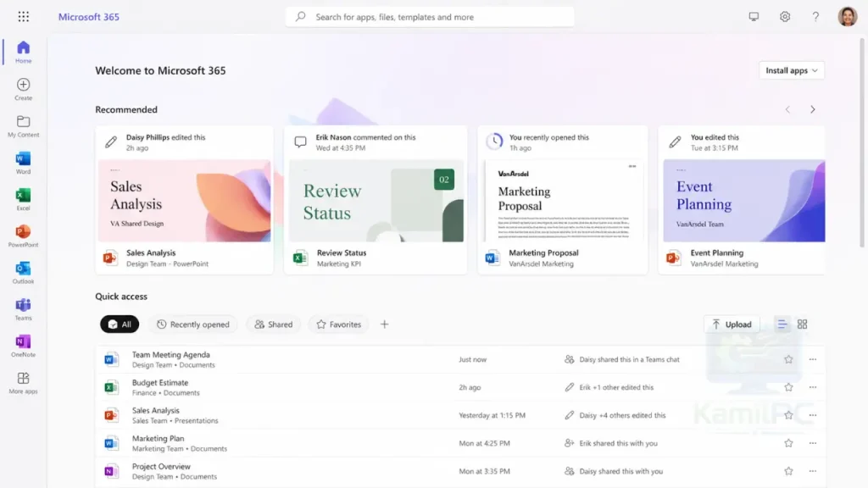This screenshot has width=868, height=488.
Task: Launch Teams from the sidebar
Action: 23,309
